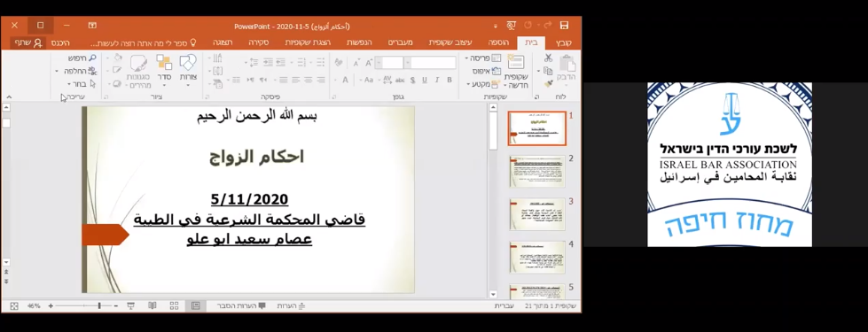This screenshot has width=868, height=332.
Task: Click the Shape Effects icon
Action: point(117,83)
